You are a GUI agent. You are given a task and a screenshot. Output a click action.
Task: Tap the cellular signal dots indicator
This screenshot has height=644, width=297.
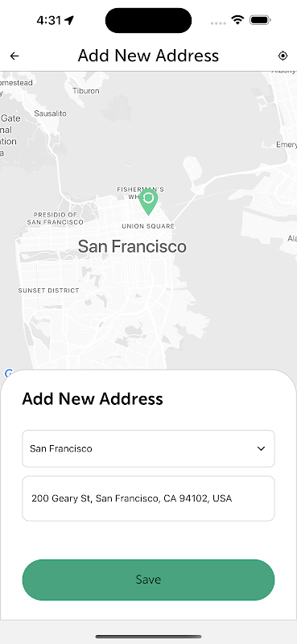[218, 23]
